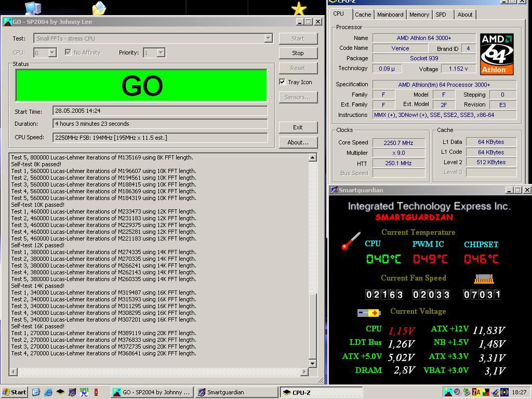Viewport: 532px width, 399px height.
Task: Click the AMD Athlon 64 logo
Action: pyautogui.click(x=497, y=54)
